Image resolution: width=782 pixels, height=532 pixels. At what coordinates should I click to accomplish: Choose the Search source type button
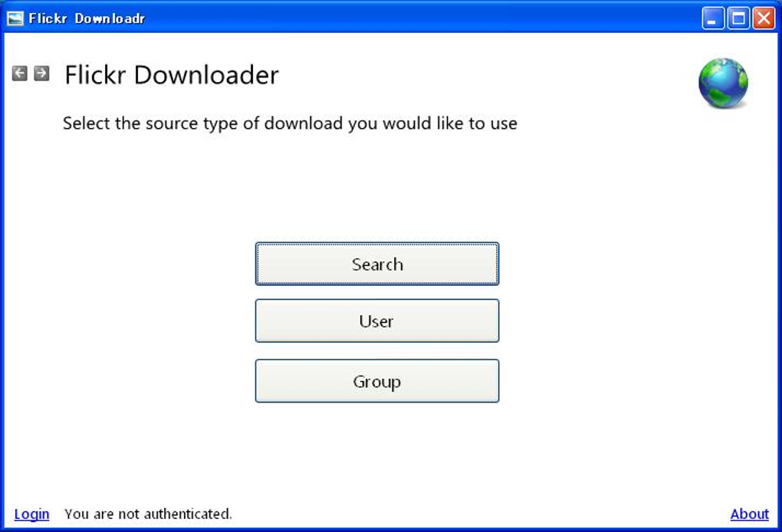pos(377,264)
